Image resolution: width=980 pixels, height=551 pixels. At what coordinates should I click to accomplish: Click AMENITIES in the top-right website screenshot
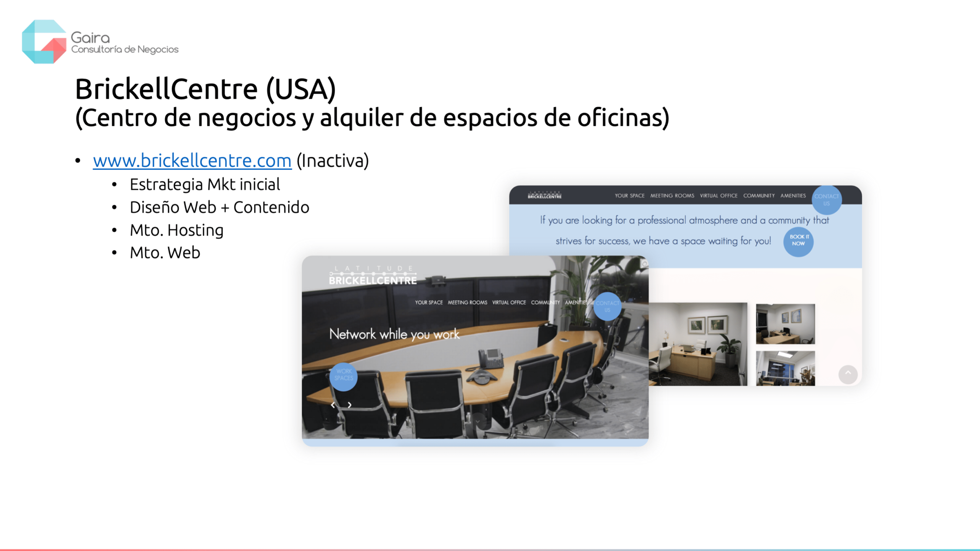(793, 196)
